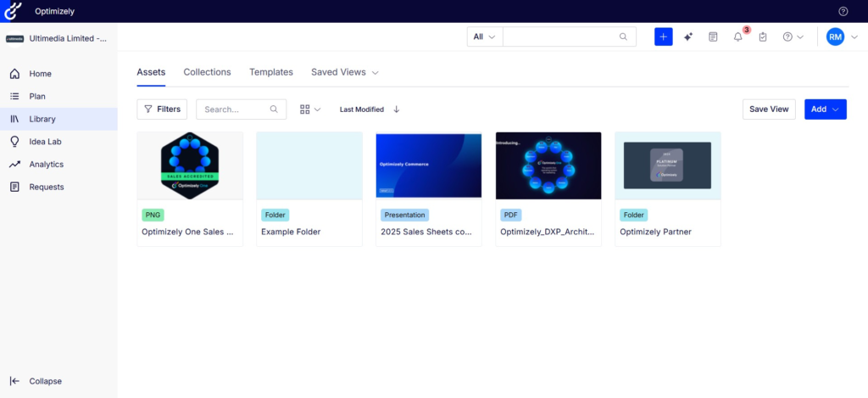Expand the account chevron beside RM avatar
The image size is (868, 398).
[x=854, y=37]
